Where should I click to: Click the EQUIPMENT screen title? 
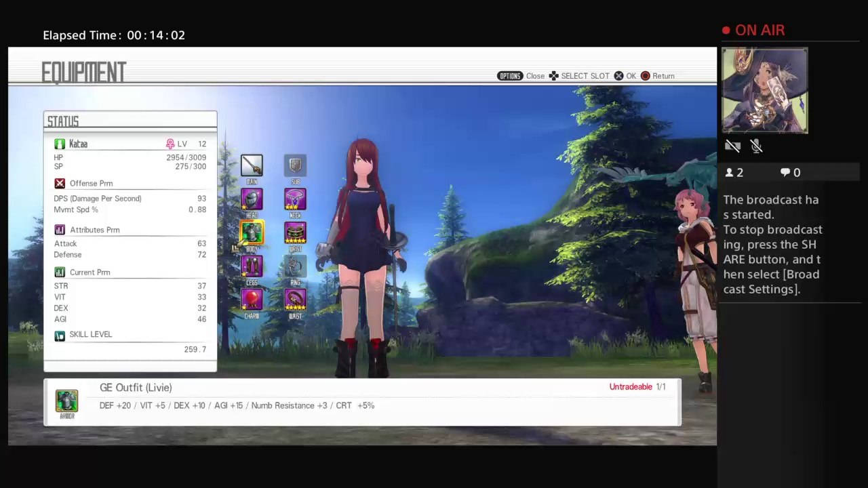coord(84,73)
